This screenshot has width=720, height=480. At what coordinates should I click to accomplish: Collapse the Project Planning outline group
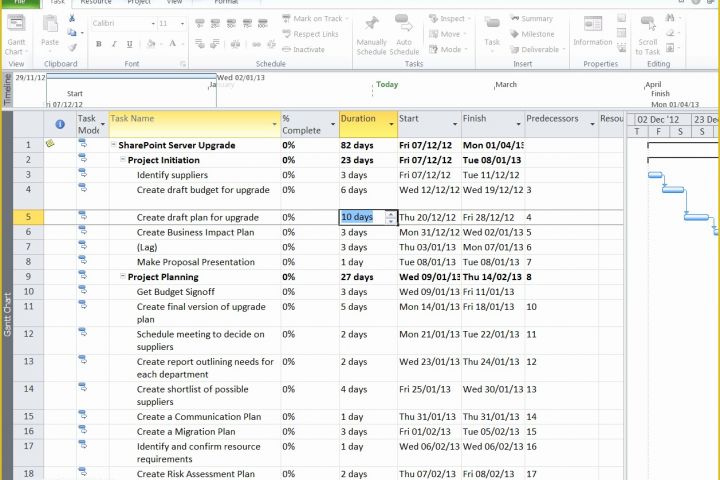point(123,276)
